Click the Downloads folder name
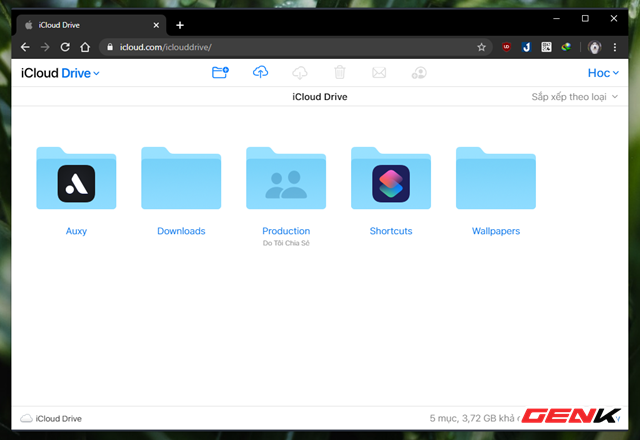Image resolution: width=640 pixels, height=440 pixels. [x=181, y=231]
